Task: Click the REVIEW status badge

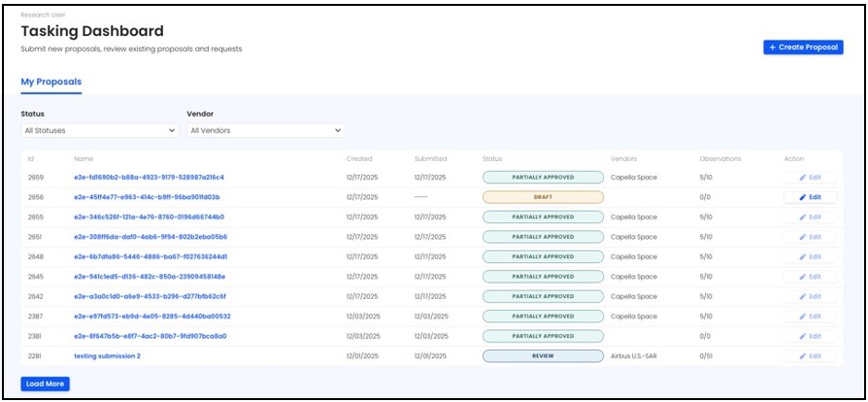Action: [x=543, y=356]
